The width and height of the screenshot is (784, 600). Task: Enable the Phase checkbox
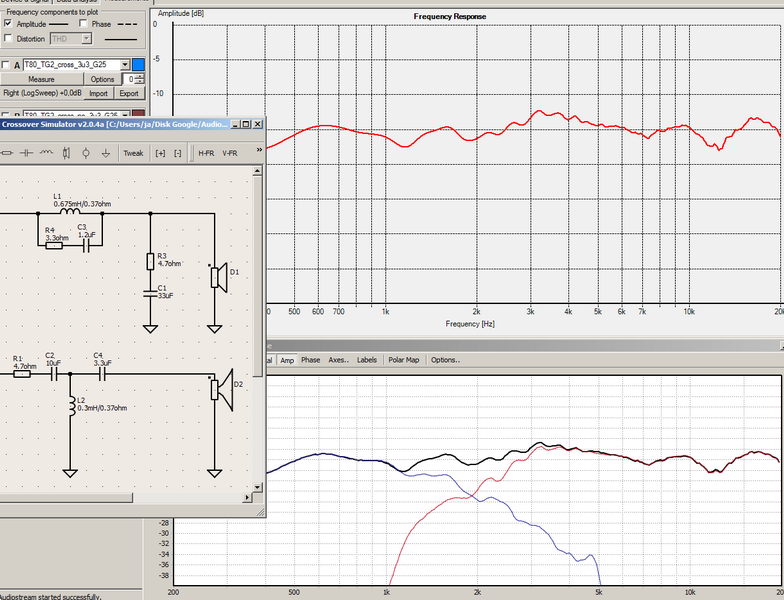tap(83, 23)
